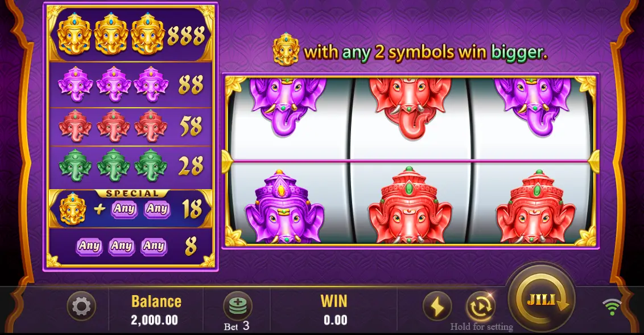
Task: Click the gold elephant in SPECIAL row
Action: 72,209
